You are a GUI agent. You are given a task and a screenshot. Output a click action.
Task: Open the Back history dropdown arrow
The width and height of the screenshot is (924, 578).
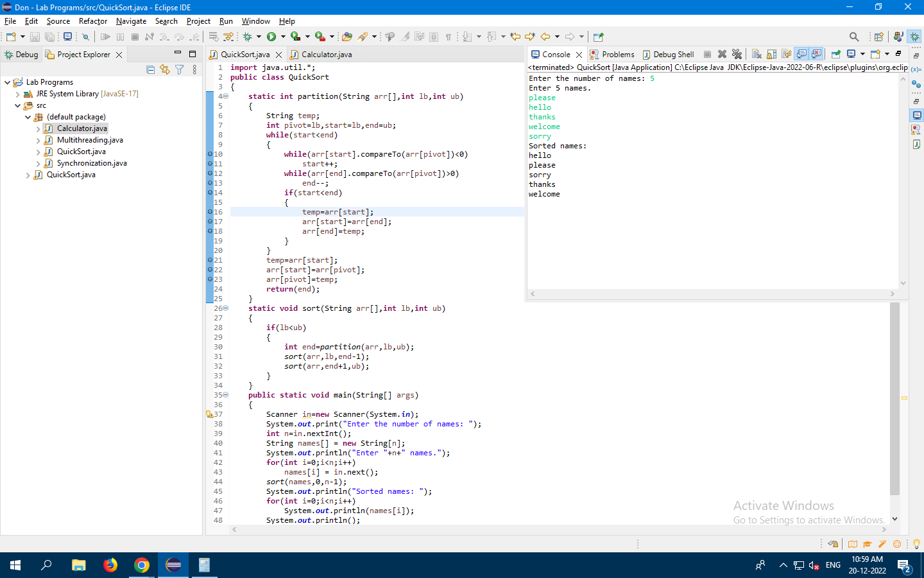(x=557, y=37)
